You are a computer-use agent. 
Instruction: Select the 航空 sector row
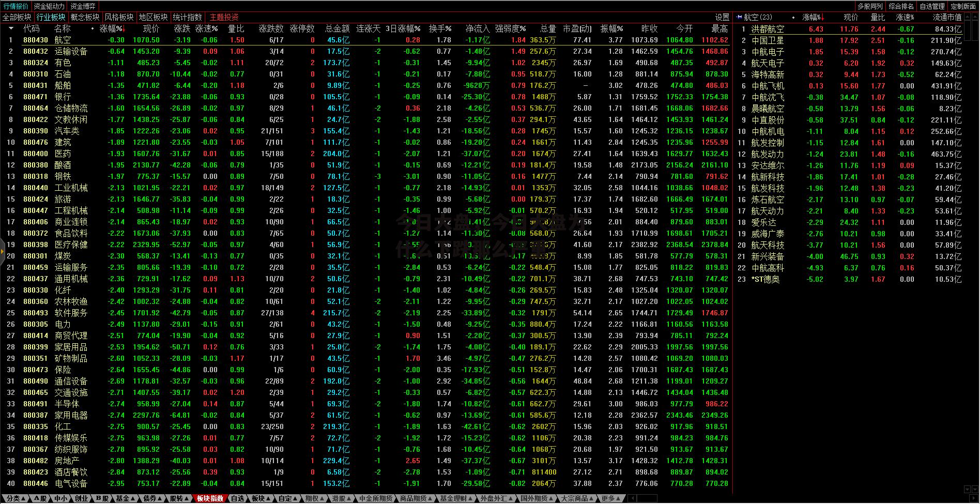click(x=365, y=40)
